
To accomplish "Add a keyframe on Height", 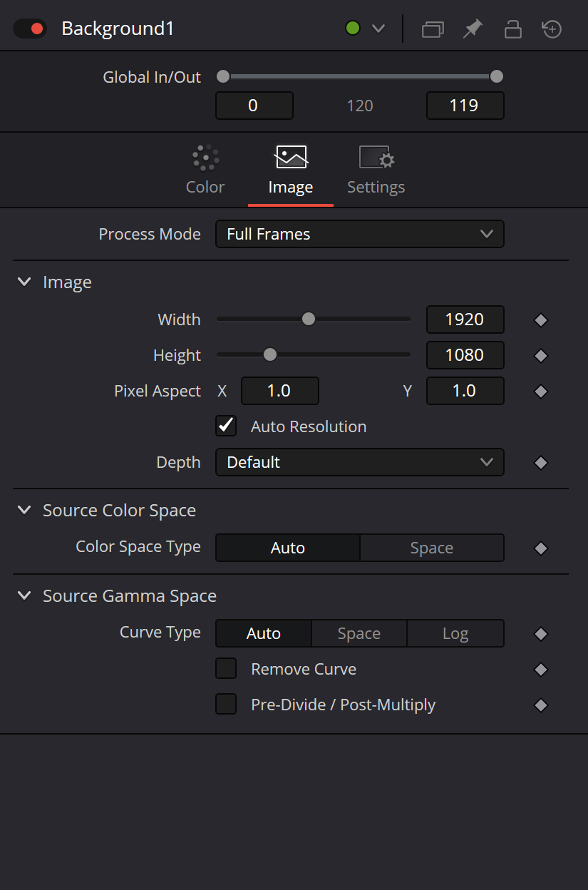I will (x=541, y=356).
